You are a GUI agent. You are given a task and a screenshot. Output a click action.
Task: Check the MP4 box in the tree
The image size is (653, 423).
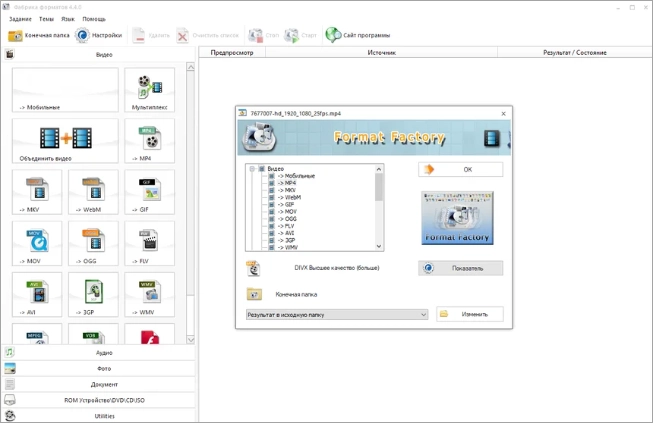click(x=271, y=183)
